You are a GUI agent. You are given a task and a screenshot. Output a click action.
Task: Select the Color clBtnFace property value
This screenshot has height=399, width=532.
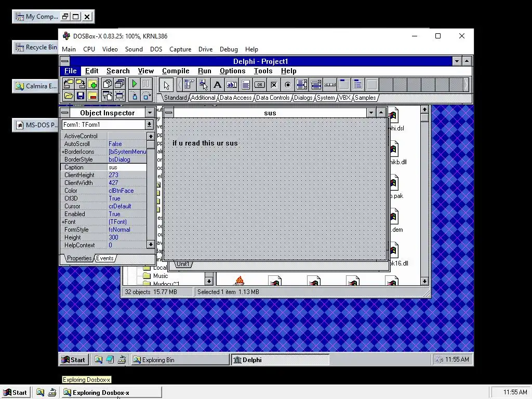coord(127,191)
